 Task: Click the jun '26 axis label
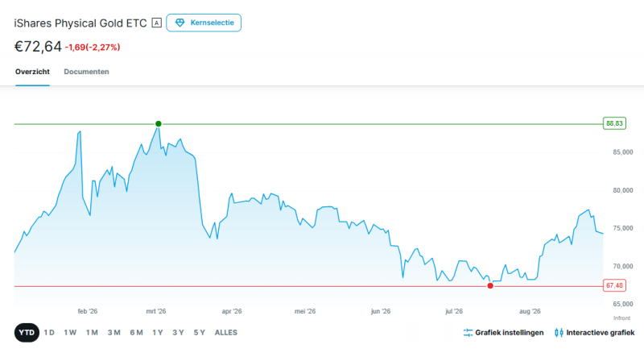coord(381,311)
